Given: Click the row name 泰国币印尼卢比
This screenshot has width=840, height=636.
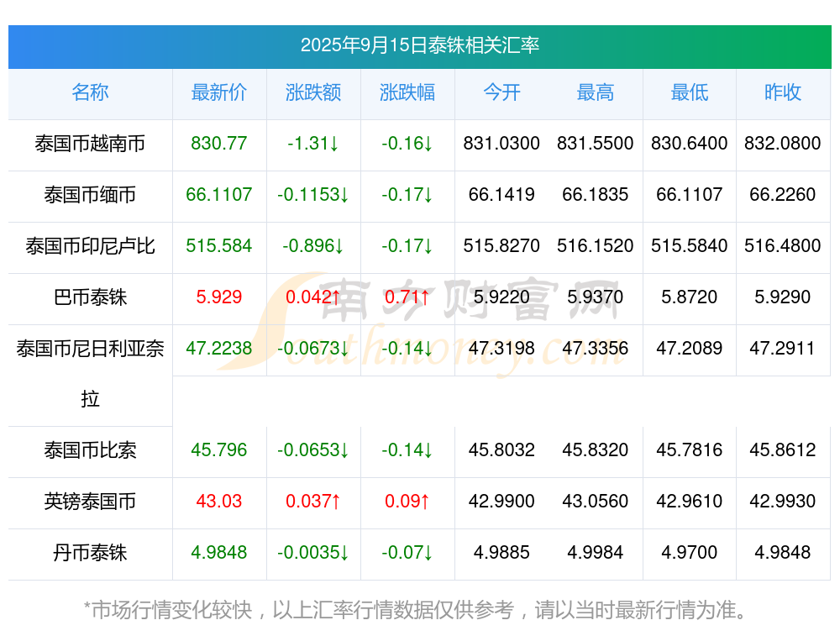Looking at the screenshot, I should pyautogui.click(x=90, y=246).
